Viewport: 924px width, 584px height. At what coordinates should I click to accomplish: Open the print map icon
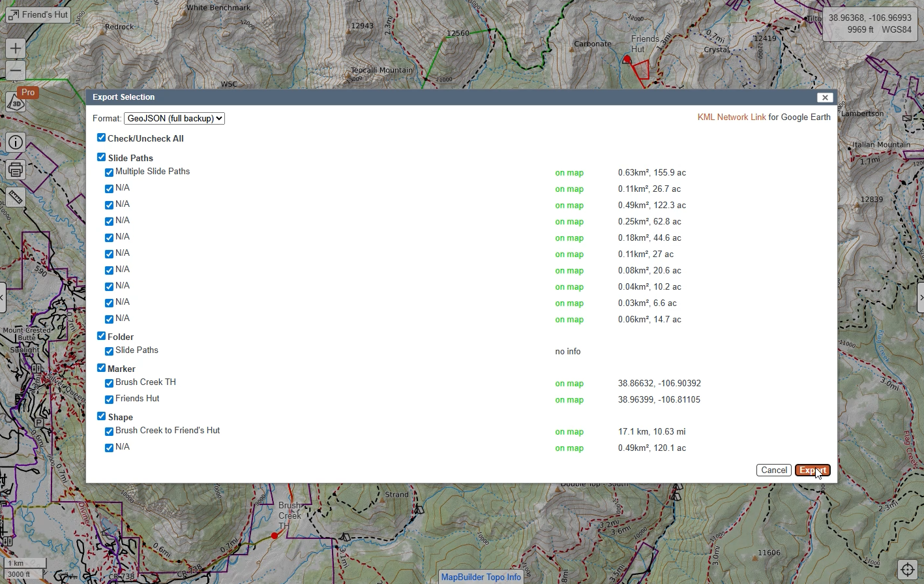[16, 170]
